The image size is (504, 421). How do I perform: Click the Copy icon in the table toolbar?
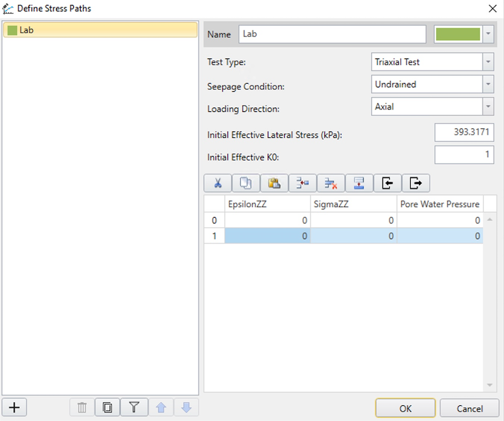246,182
